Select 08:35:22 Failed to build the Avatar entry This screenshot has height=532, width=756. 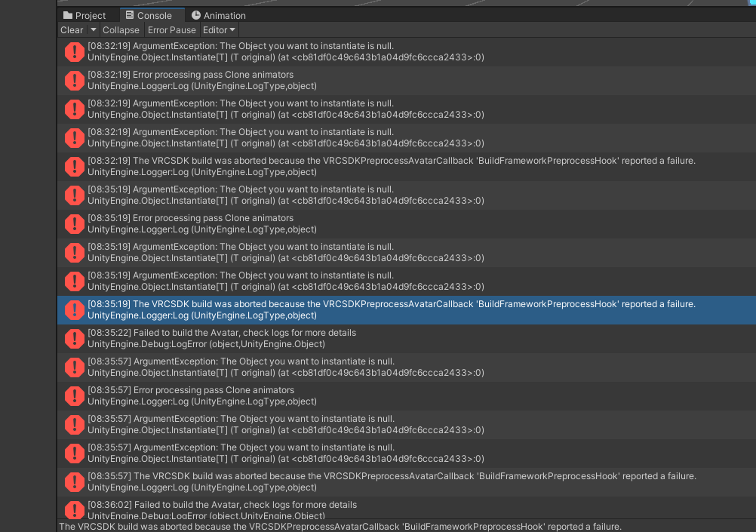coord(407,339)
